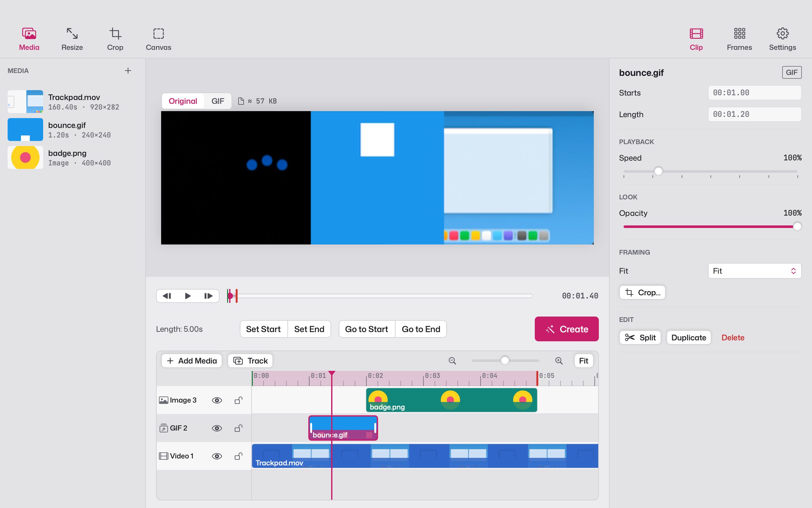Open the Fit framing dropdown
The width and height of the screenshot is (812, 508).
754,271
